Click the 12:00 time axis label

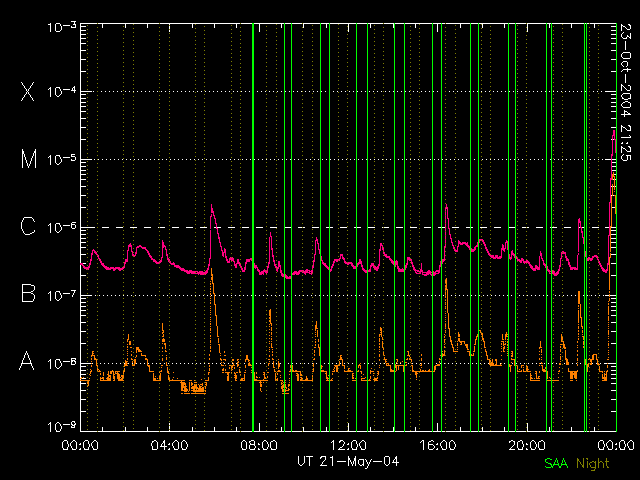348,445
